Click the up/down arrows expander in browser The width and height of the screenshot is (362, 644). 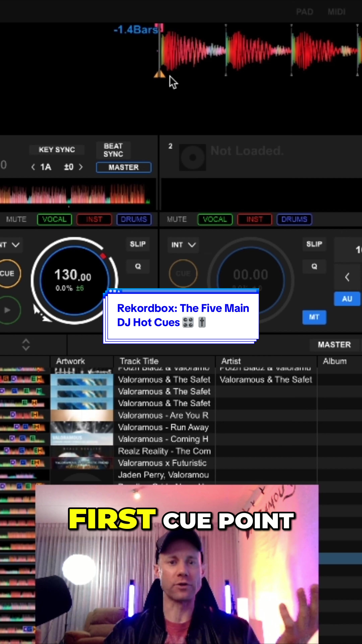coord(26,345)
